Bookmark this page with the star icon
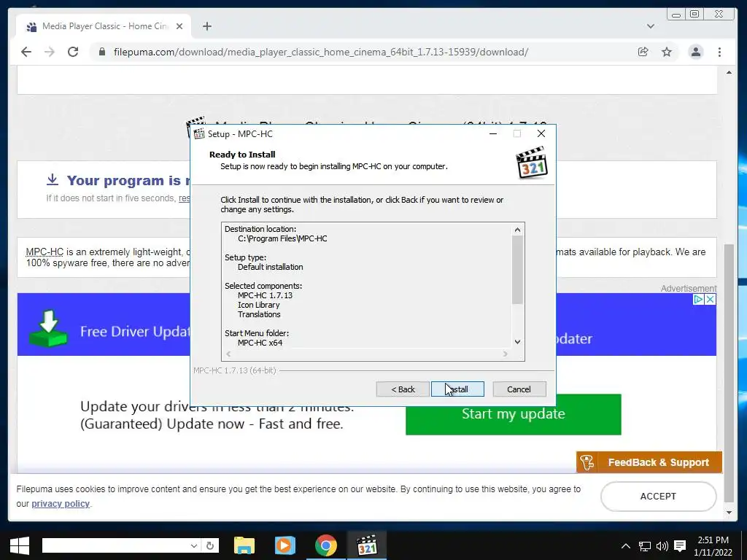 (667, 52)
